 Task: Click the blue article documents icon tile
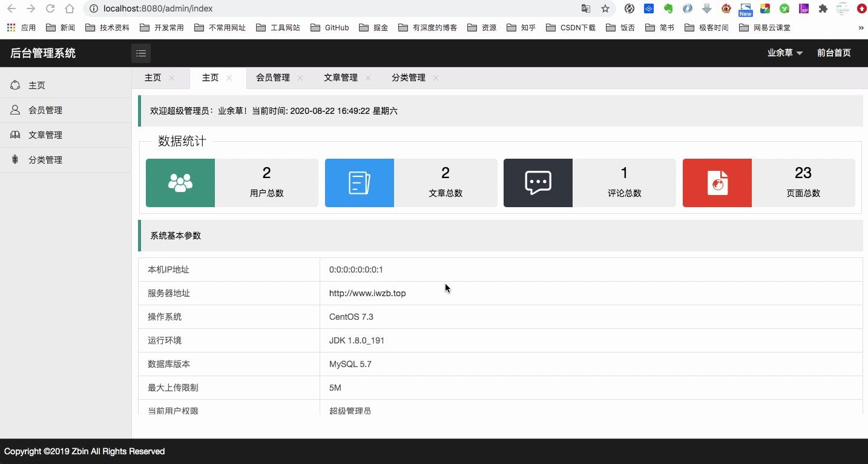(360, 183)
